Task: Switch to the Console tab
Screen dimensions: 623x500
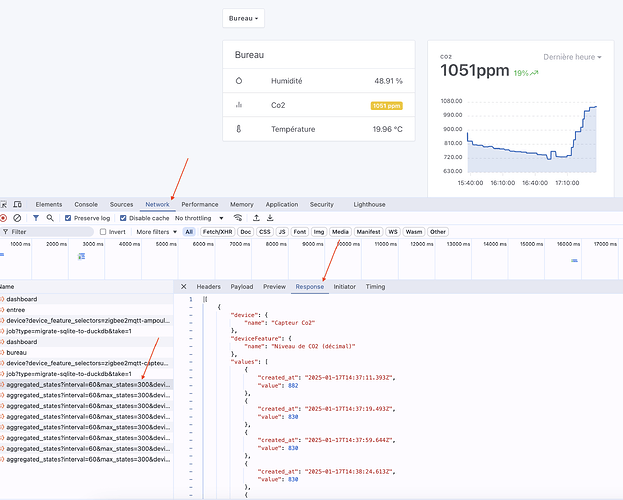Action: tap(86, 204)
